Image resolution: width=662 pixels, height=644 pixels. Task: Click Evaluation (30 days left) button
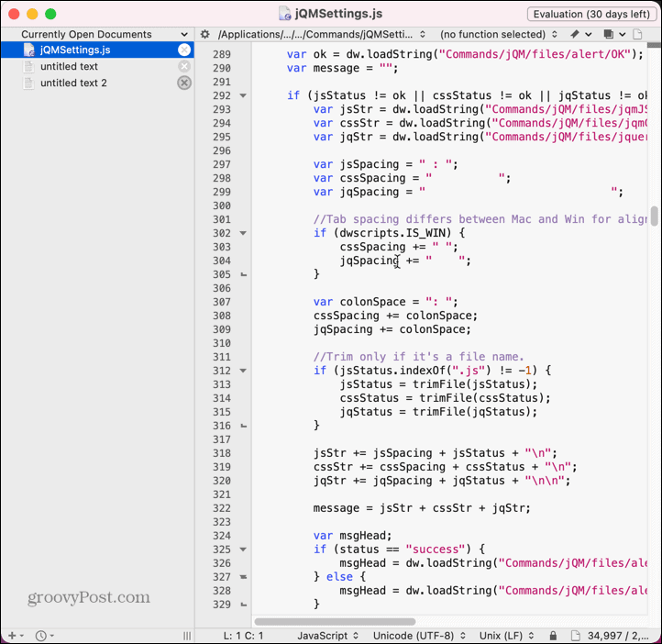(x=591, y=14)
